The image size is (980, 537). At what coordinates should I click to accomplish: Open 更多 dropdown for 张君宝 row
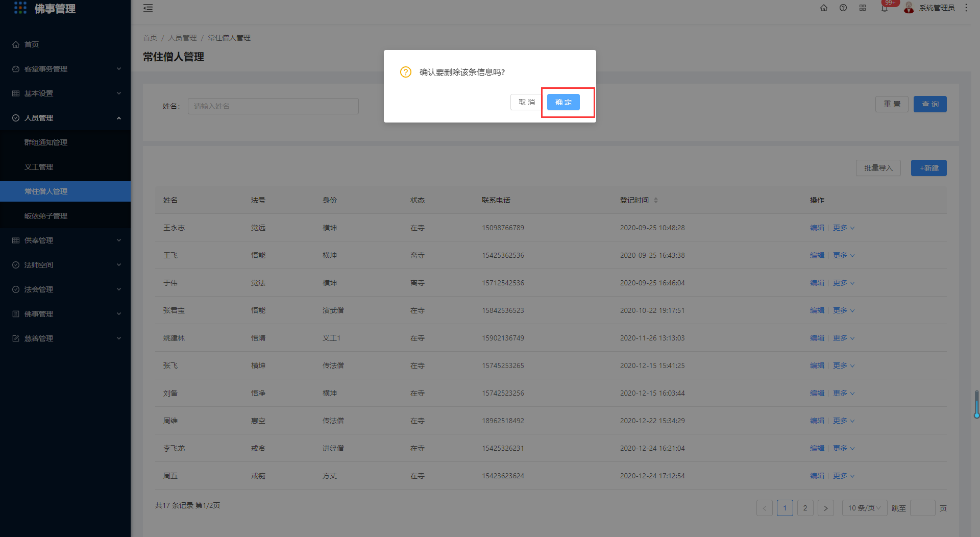(x=844, y=310)
